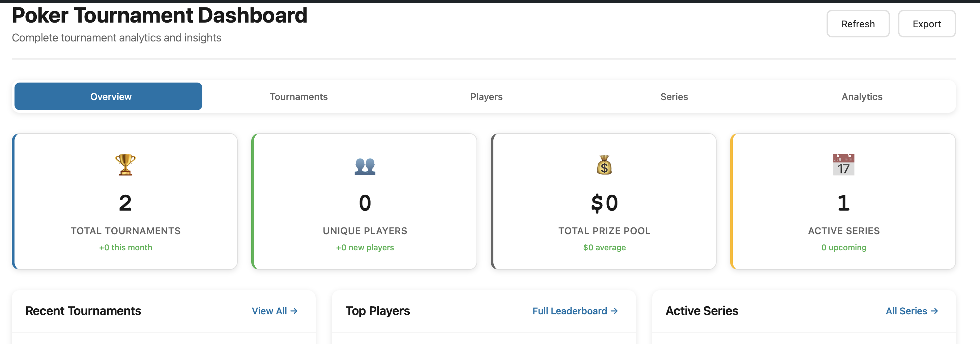Click the Export button
The image size is (980, 344).
point(927,24)
